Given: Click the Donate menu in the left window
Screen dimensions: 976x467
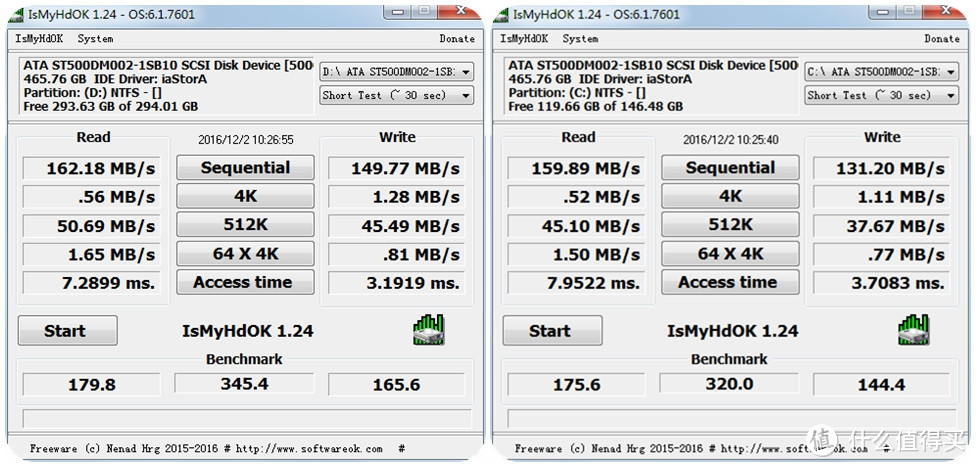Looking at the screenshot, I should (457, 39).
